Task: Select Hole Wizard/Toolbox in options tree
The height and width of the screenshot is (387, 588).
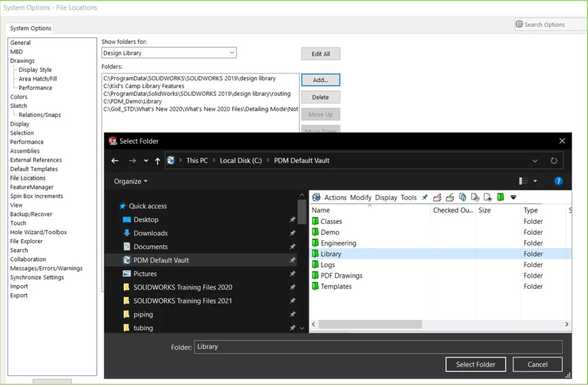Action: (x=39, y=232)
